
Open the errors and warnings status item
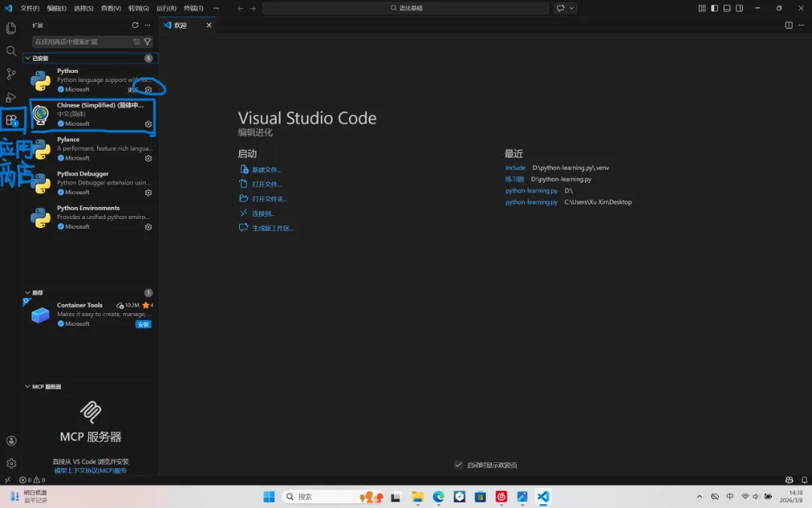(x=32, y=480)
